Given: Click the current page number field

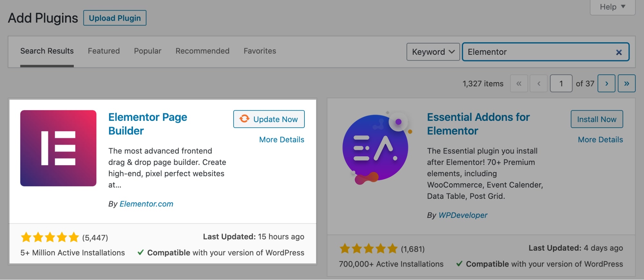Looking at the screenshot, I should point(561,83).
